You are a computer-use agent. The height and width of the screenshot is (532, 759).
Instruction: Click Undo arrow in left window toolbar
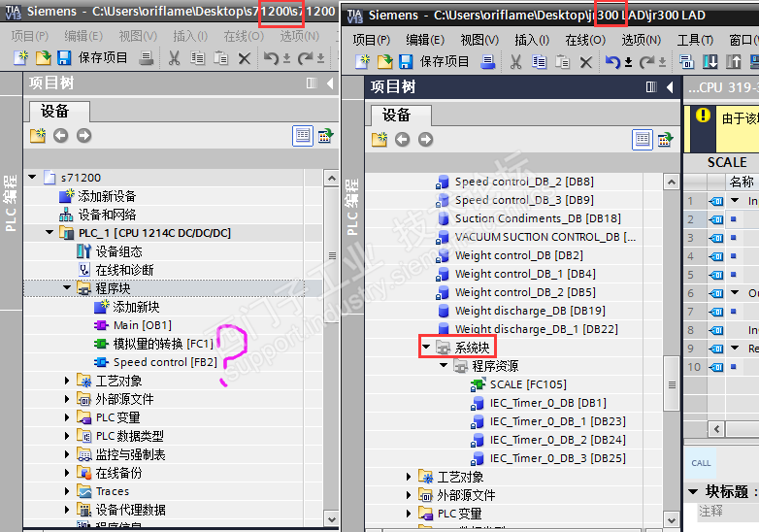pyautogui.click(x=271, y=58)
